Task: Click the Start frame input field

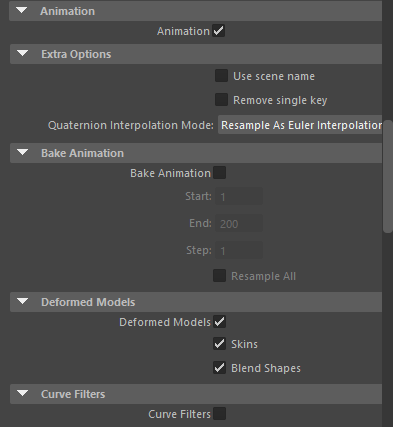Action: pyautogui.click(x=239, y=196)
